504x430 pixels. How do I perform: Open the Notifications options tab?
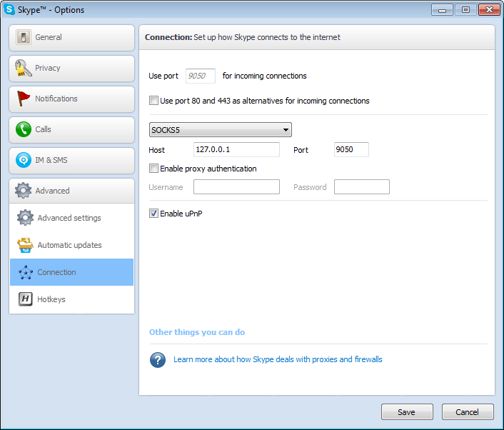pos(71,99)
